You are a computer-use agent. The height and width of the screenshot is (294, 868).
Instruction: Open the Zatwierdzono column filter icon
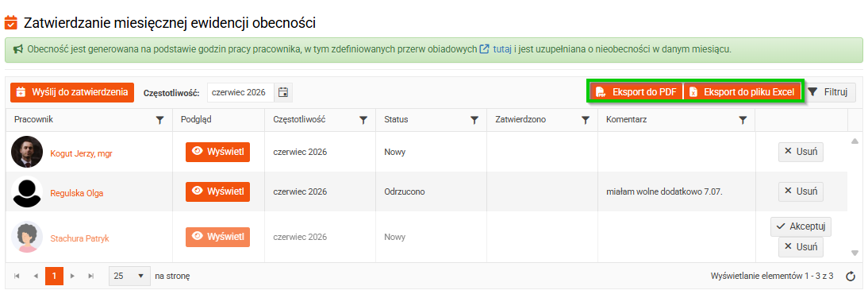pos(585,120)
